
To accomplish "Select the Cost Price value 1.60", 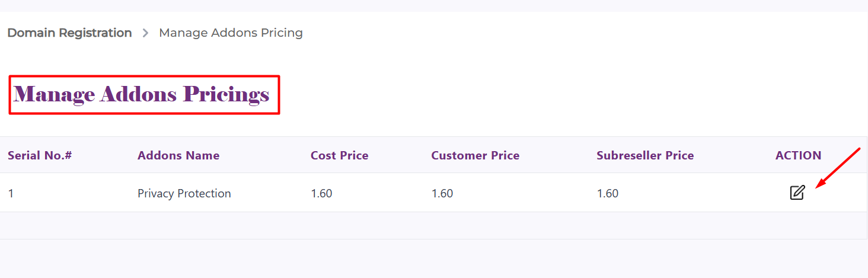I will (321, 193).
